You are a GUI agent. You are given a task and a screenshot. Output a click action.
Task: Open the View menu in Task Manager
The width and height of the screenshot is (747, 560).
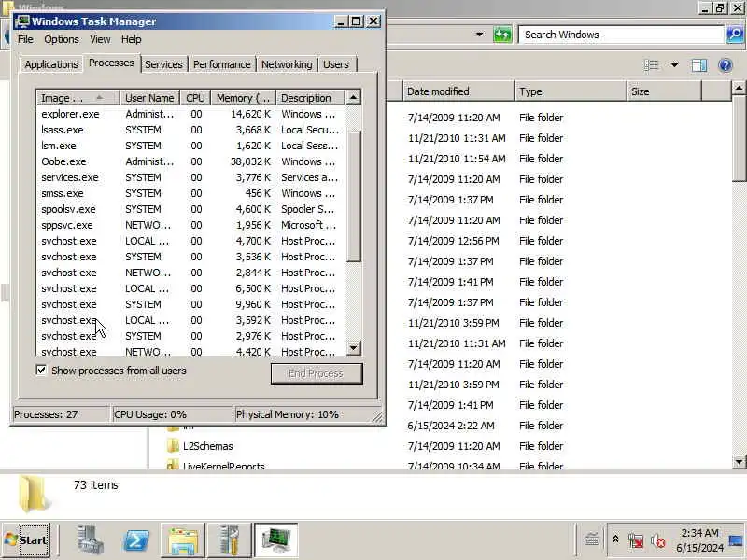100,39
